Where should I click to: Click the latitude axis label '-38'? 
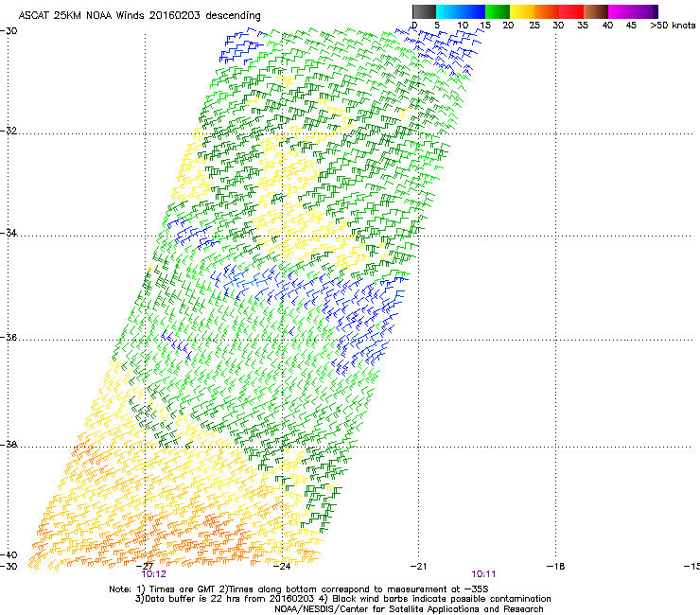point(9,445)
